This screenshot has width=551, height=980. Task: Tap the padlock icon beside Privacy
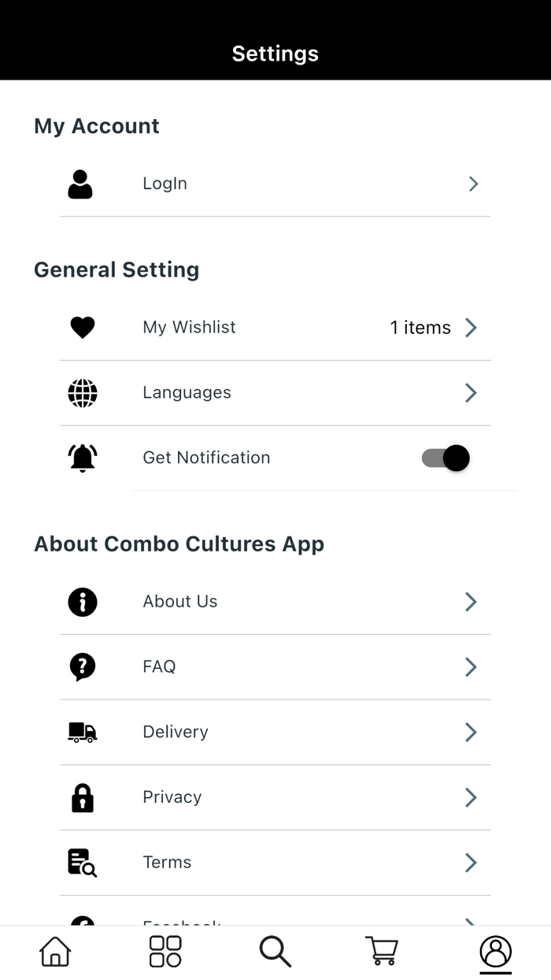(x=82, y=797)
